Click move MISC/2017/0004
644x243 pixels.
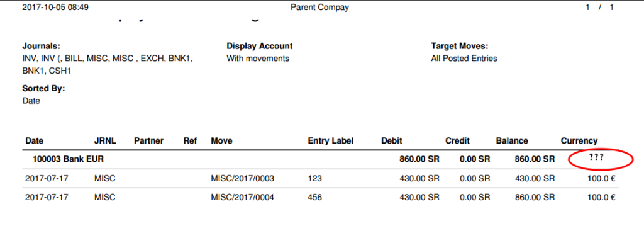tap(242, 198)
